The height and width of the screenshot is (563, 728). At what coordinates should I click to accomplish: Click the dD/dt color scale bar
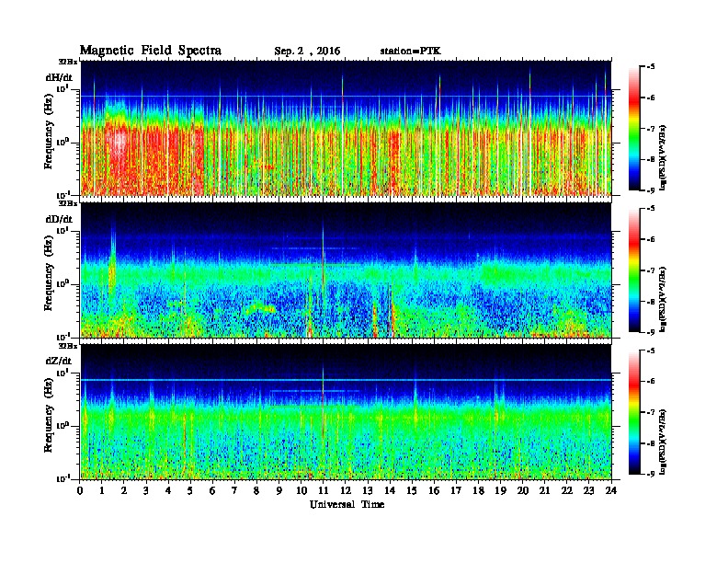(x=633, y=270)
